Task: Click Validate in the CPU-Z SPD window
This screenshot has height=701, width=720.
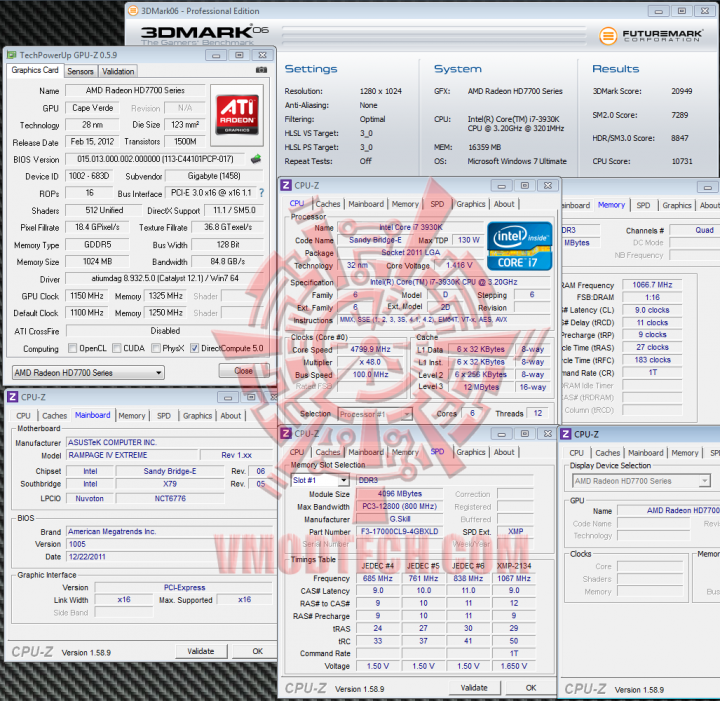Action: pyautogui.click(x=474, y=688)
